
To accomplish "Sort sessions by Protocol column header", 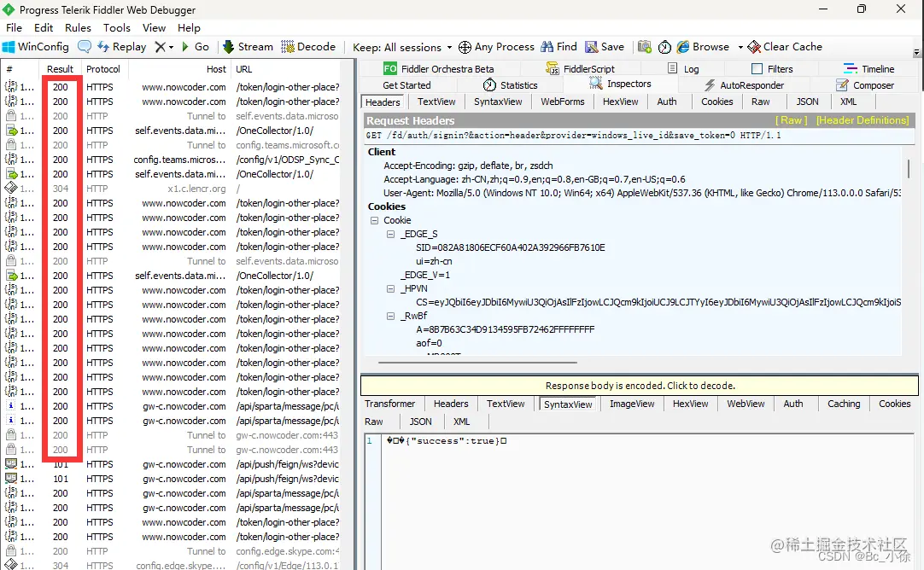I will 103,69.
